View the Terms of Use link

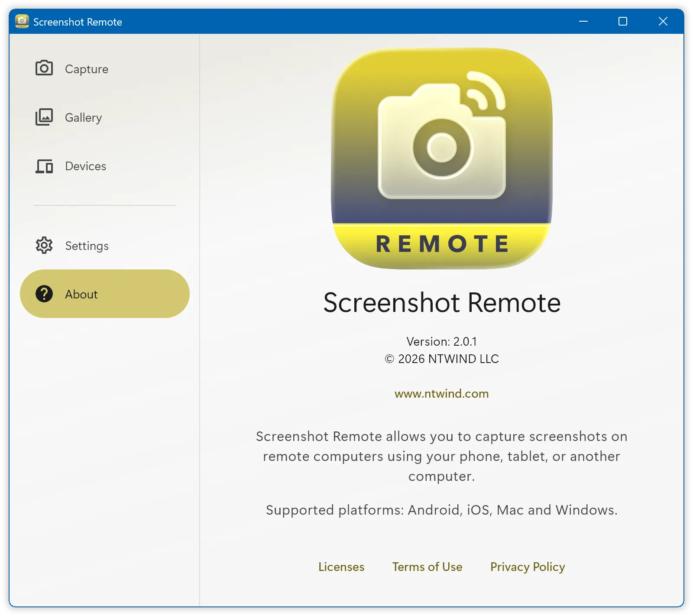tap(427, 567)
